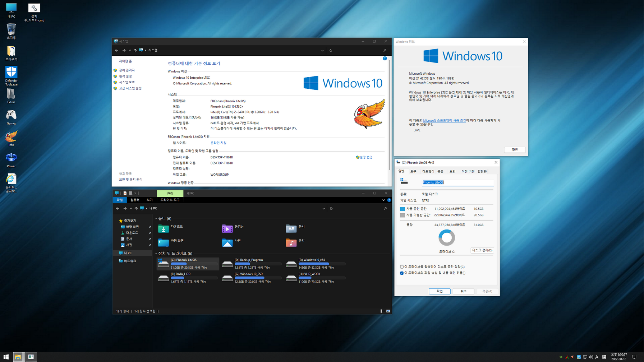This screenshot has height=362, width=644.
Task: Open the notification center icon
Action: coord(634,357)
